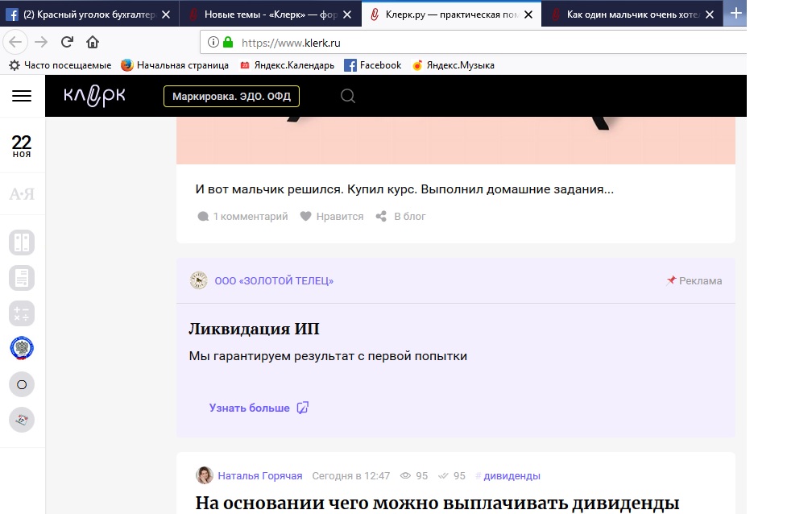Screen dimensions: 812x514
Task: Open site search via the magnifier icon
Action: point(348,96)
